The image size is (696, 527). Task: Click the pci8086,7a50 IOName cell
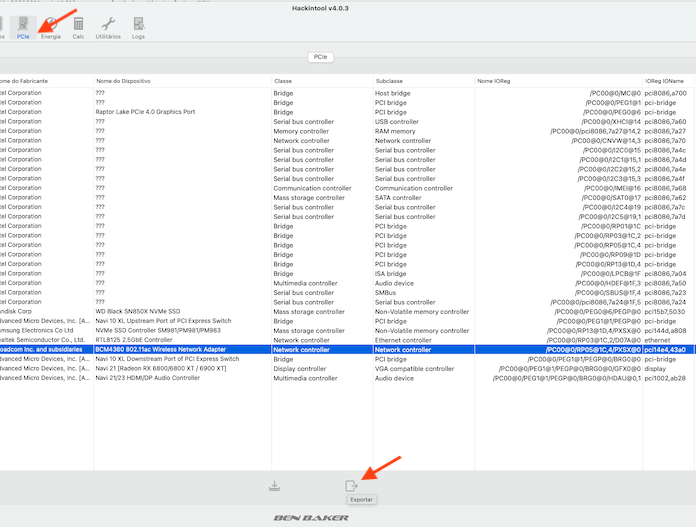[x=665, y=283]
